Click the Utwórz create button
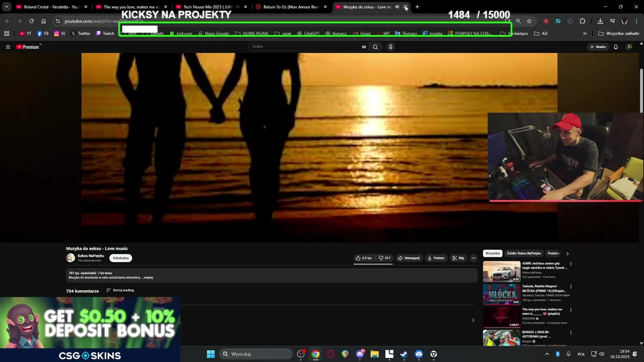644x362 pixels. click(x=598, y=47)
